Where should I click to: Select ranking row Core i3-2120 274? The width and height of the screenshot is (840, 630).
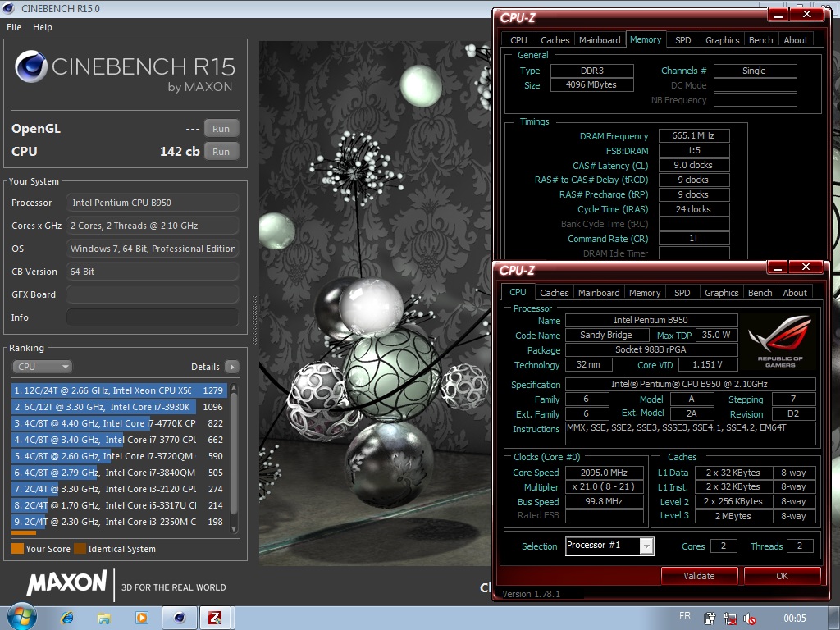point(119,489)
